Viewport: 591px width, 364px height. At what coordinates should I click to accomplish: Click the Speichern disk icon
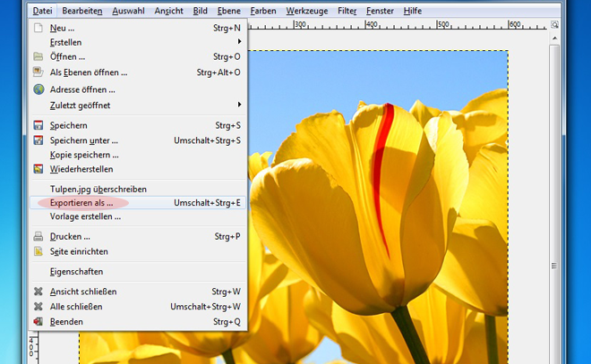tap(39, 125)
